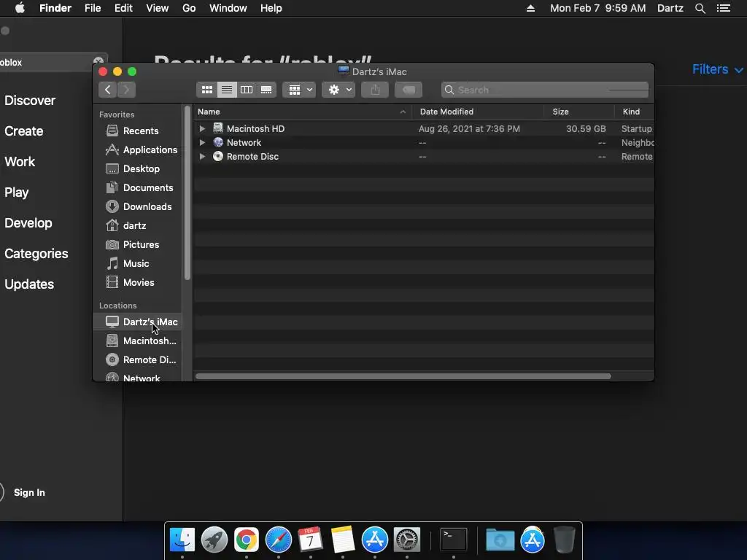Open Launchpad from the Dock
The width and height of the screenshot is (747, 560).
tap(214, 540)
